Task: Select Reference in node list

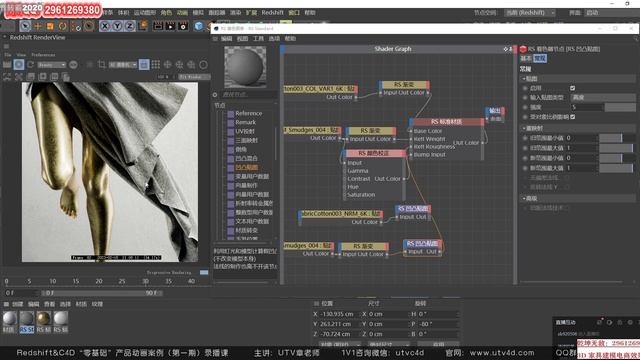Action: click(x=249, y=113)
